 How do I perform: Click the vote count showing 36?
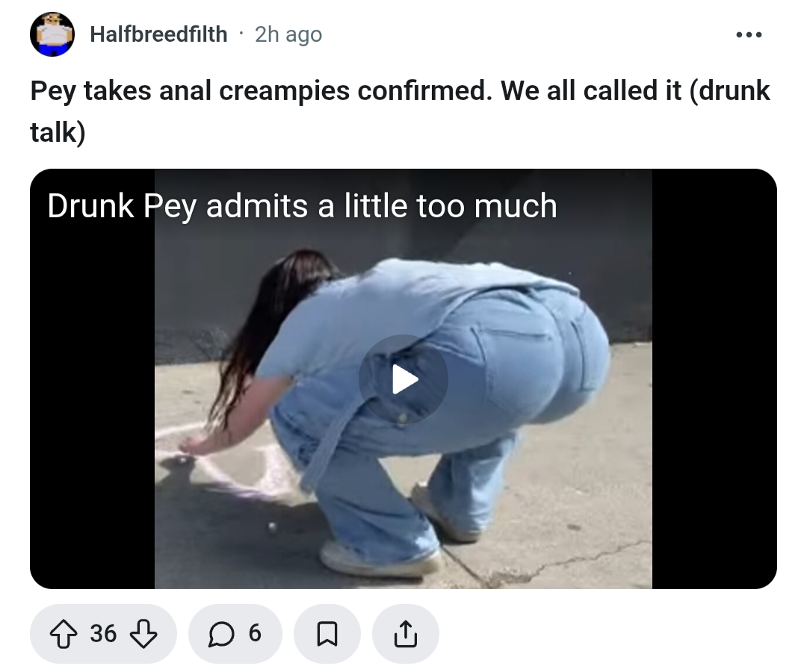coord(103,633)
